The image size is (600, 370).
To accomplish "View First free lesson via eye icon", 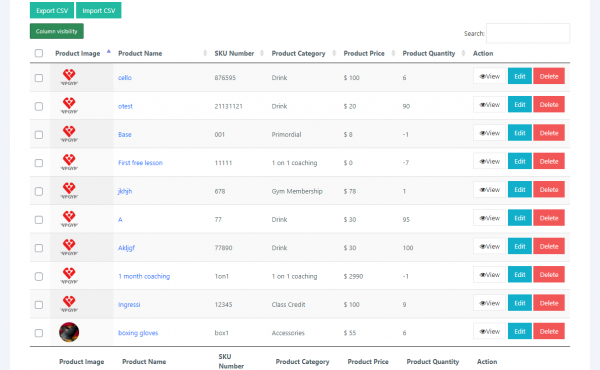I will [x=489, y=161].
